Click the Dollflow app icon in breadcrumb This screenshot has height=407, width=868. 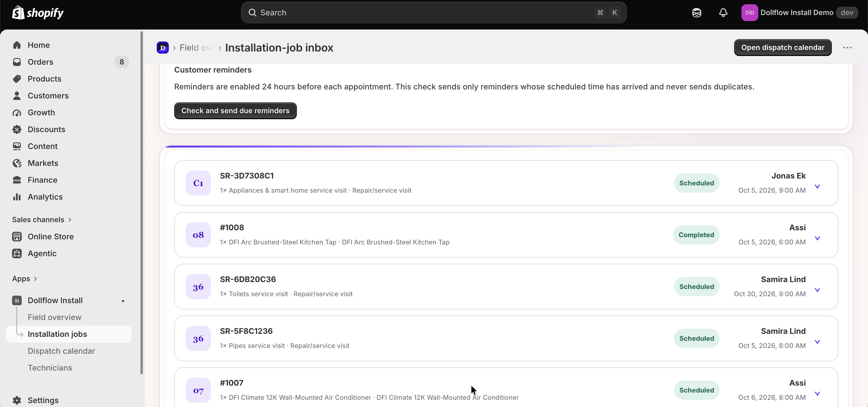tap(162, 48)
